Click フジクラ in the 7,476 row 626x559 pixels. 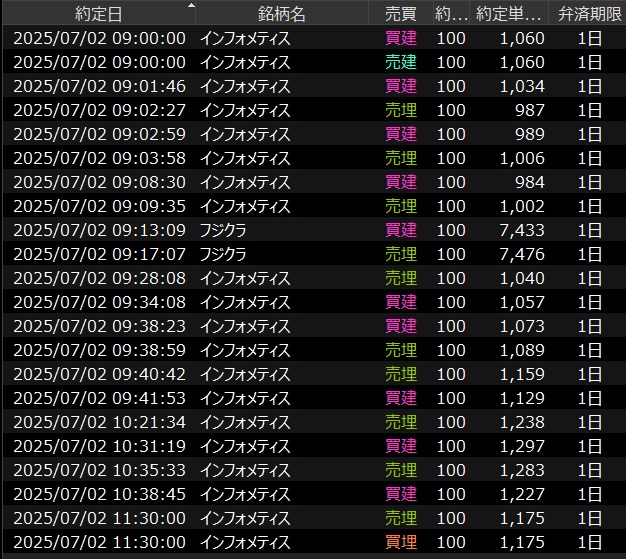point(223,254)
